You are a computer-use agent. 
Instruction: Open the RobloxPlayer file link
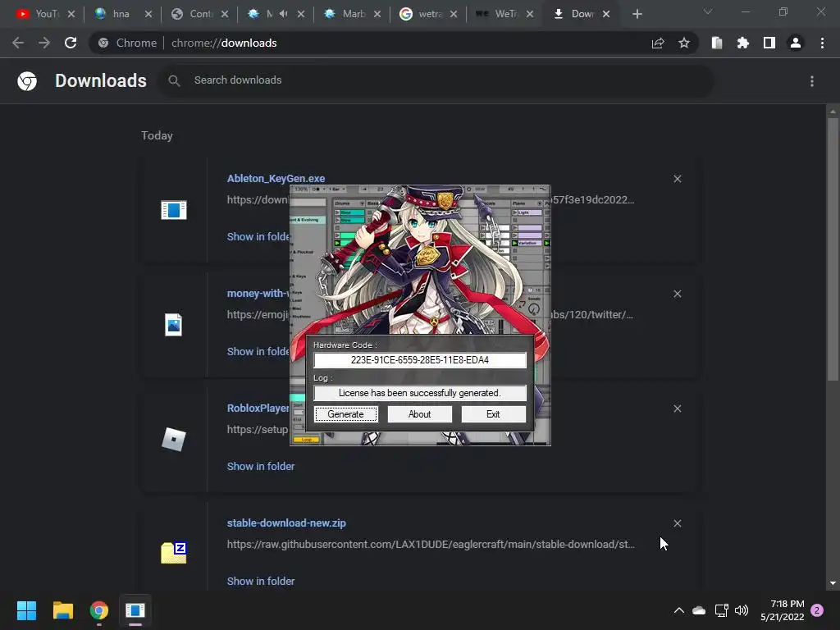click(258, 409)
